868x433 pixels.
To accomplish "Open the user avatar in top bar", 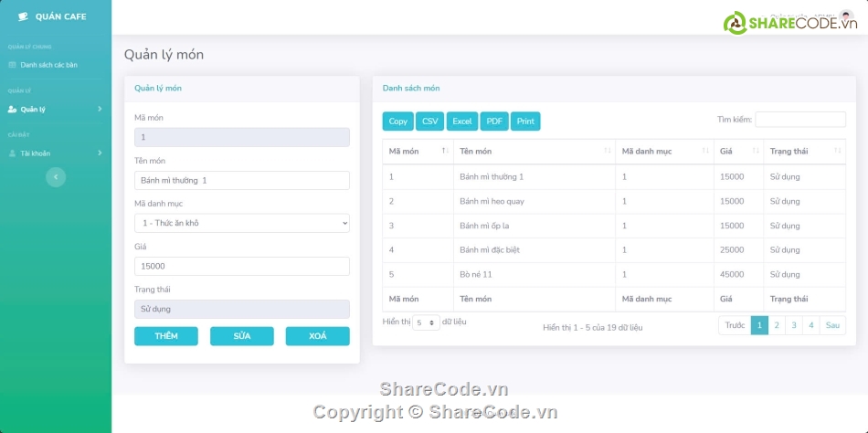I will click(846, 17).
